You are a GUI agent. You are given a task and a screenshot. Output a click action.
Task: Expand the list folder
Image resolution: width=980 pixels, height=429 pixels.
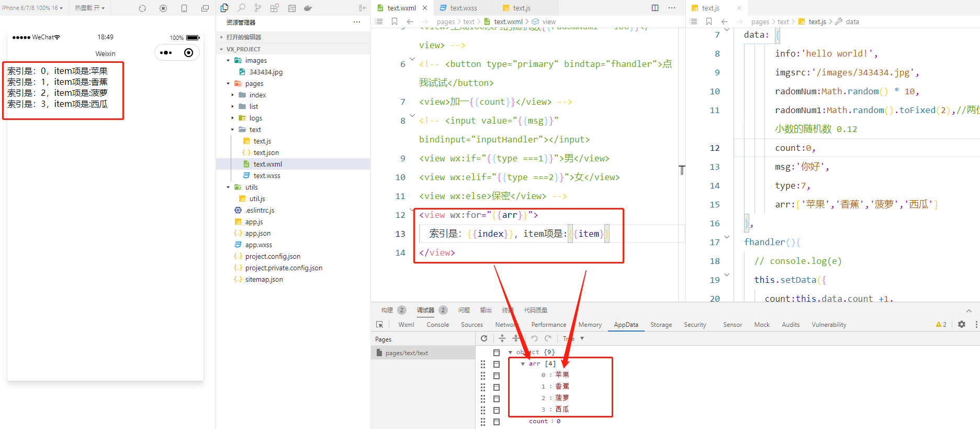click(233, 106)
